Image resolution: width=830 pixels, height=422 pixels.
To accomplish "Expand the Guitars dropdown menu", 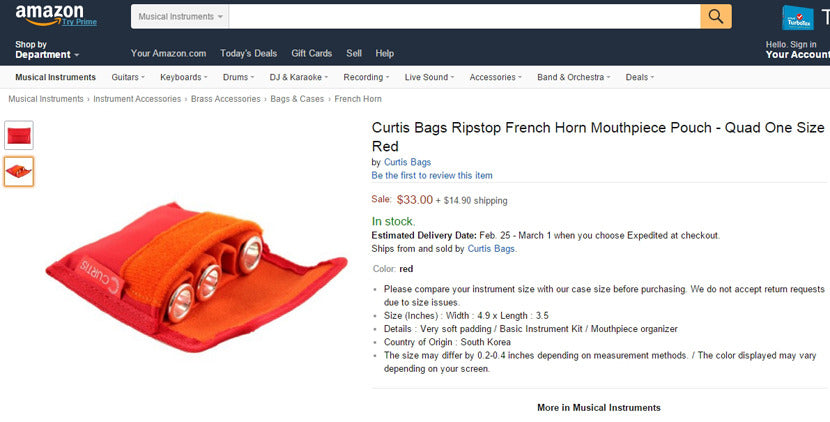I will [x=128, y=77].
